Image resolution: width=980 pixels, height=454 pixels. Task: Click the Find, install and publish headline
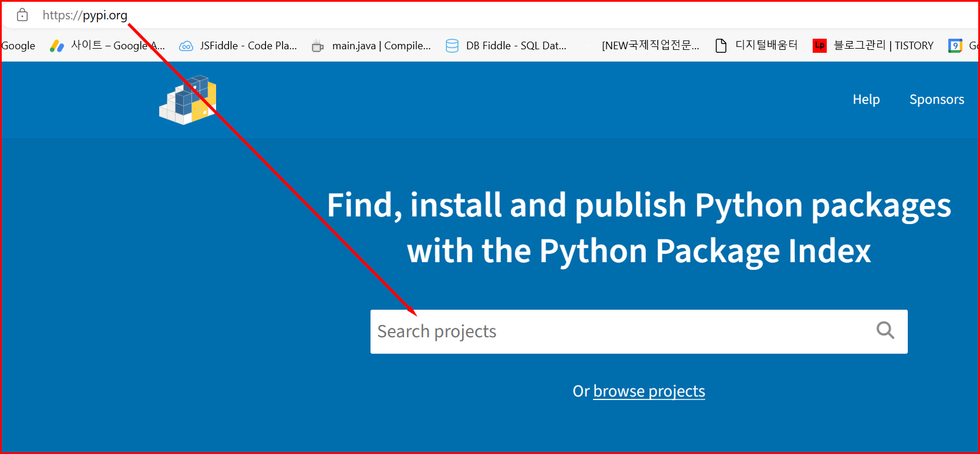tap(639, 228)
